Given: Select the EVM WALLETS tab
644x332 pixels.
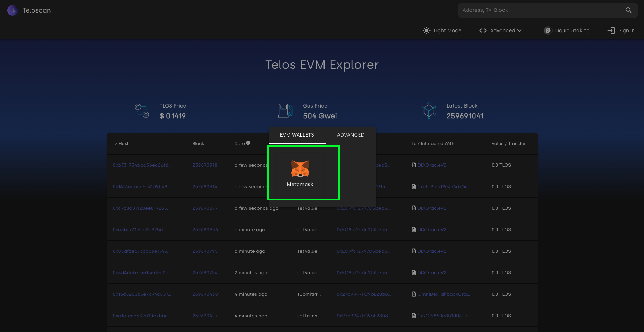Looking at the screenshot, I should point(297,135).
